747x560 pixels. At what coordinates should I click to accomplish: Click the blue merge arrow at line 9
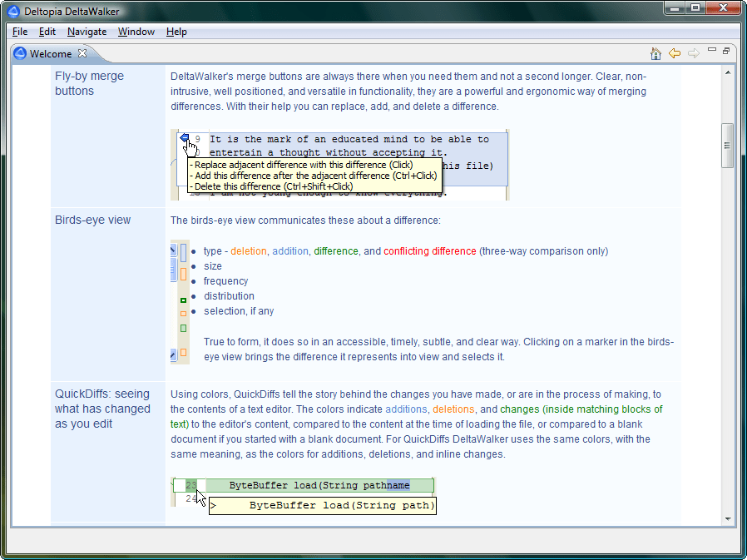point(185,138)
